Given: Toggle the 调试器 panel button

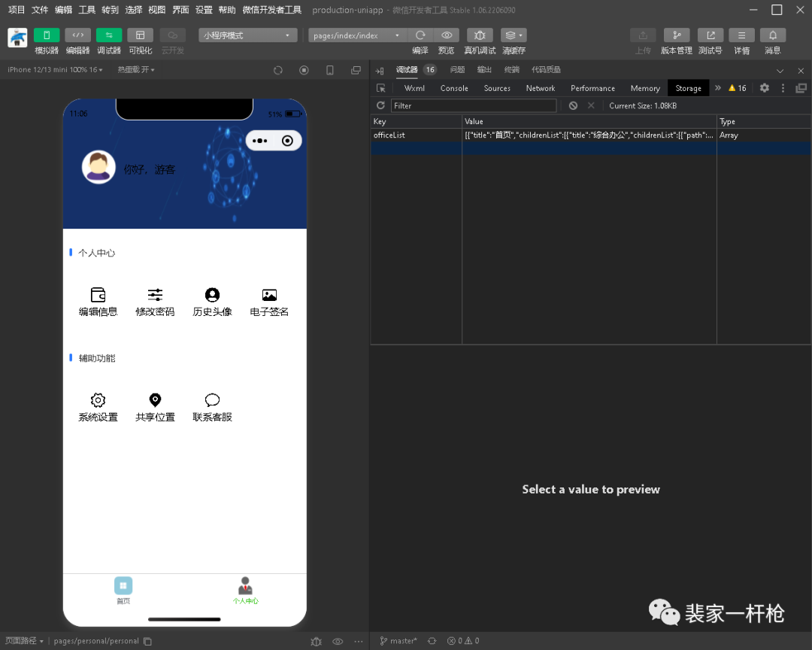Looking at the screenshot, I should pyautogui.click(x=109, y=35).
